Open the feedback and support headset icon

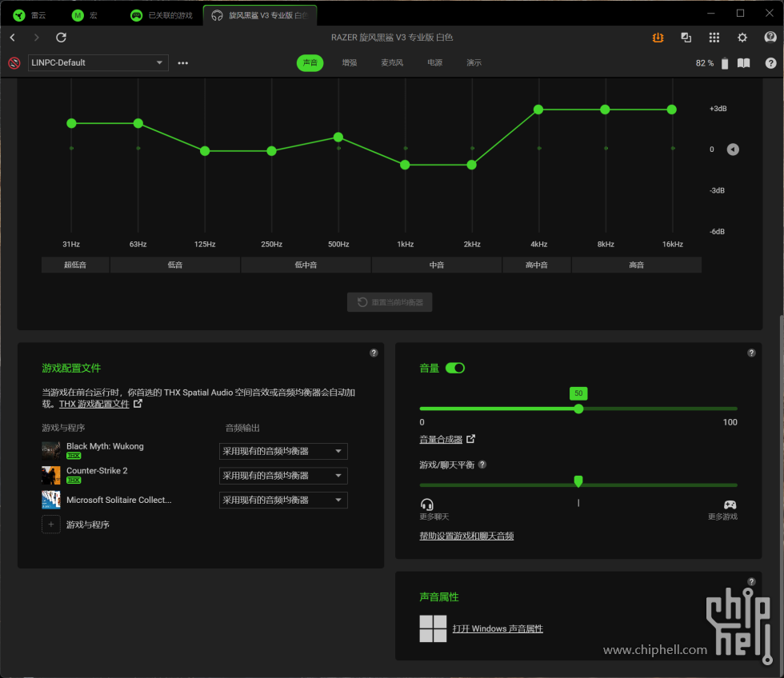[x=770, y=38]
